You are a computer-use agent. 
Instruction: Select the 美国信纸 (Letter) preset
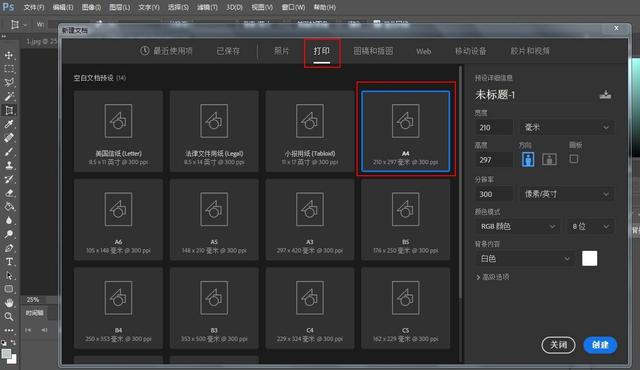pyautogui.click(x=118, y=131)
